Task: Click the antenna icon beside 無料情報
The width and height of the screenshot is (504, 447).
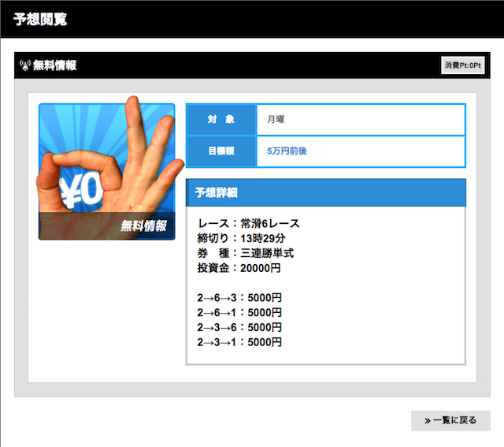Action: [x=24, y=65]
